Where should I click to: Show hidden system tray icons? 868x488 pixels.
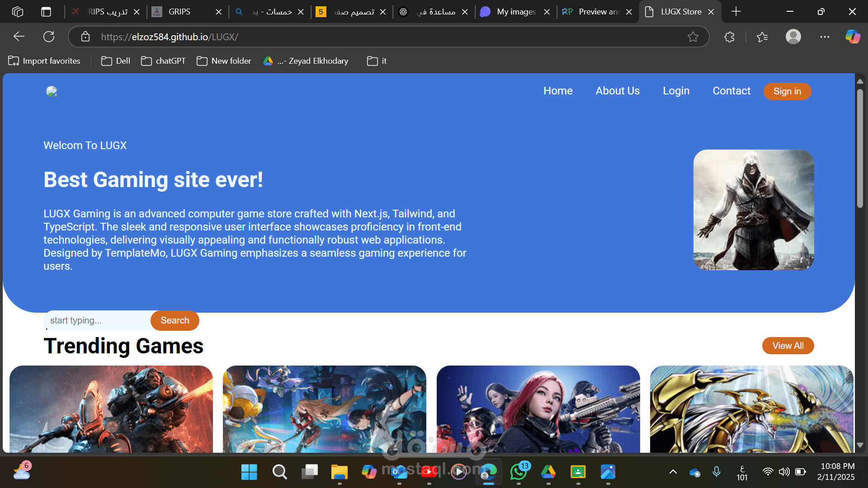[673, 472]
